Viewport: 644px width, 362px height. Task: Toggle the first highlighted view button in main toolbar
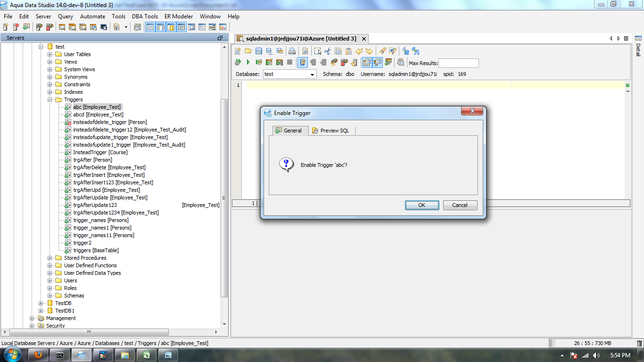[150, 27]
